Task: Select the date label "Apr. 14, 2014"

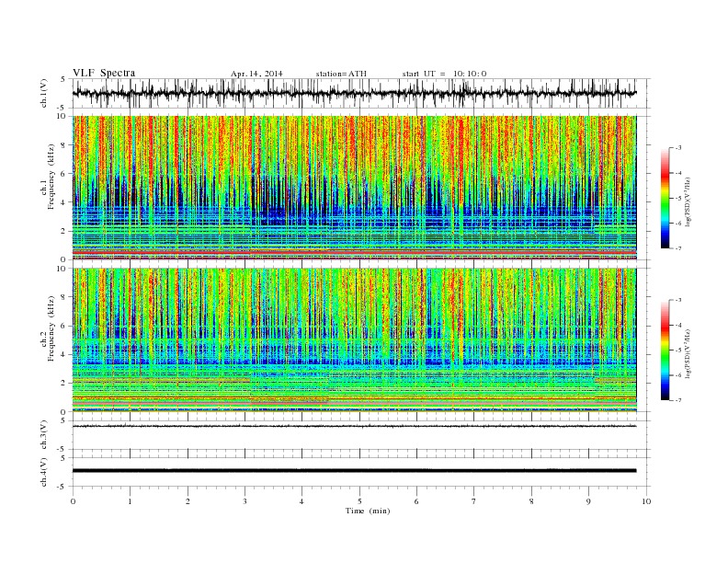Action: 256,74
